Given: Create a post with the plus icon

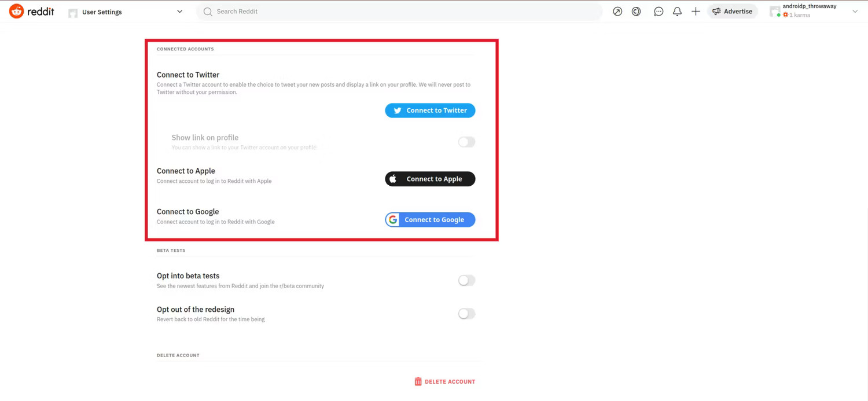Looking at the screenshot, I should click(696, 12).
